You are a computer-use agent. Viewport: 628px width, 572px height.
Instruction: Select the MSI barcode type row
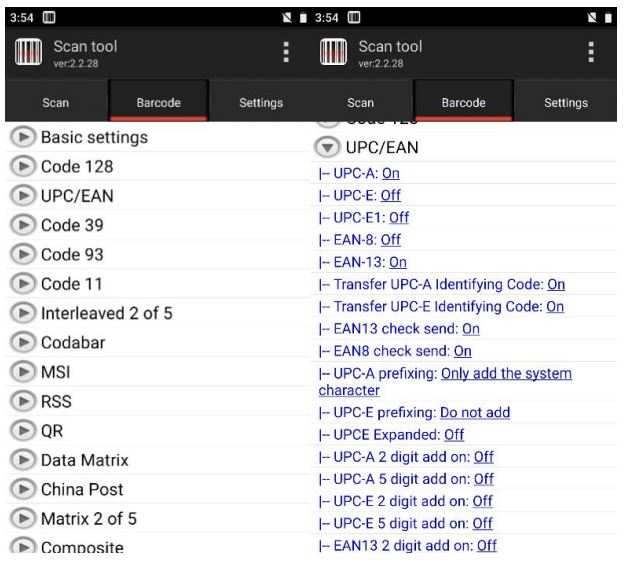click(x=56, y=372)
